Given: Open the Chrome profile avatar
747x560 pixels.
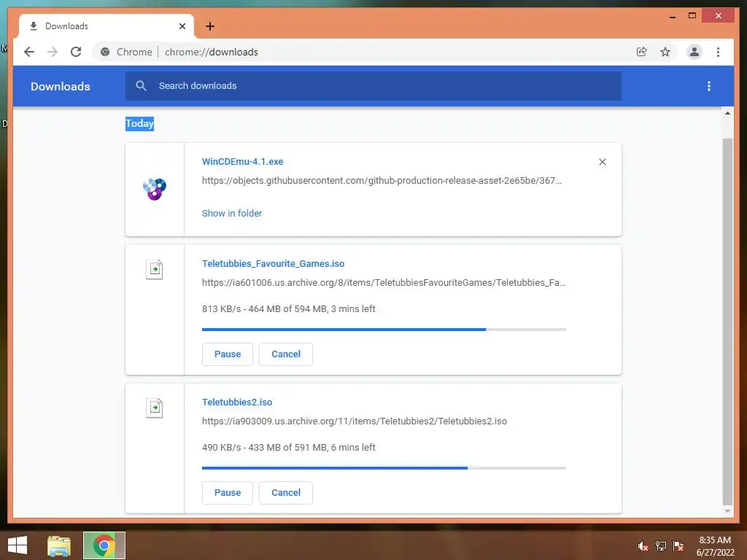Looking at the screenshot, I should coord(694,52).
